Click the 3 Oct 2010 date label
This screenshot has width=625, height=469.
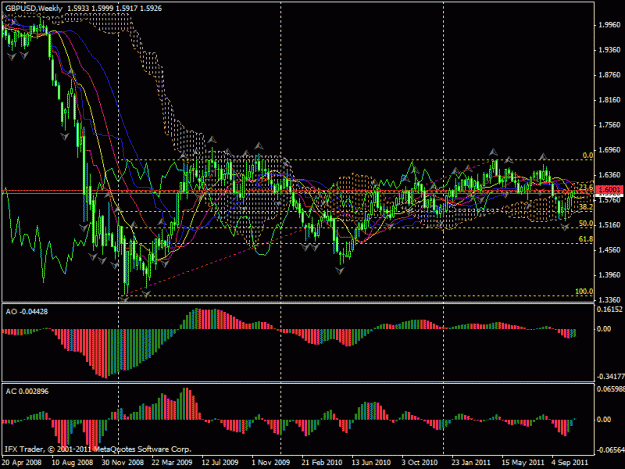[419, 463]
